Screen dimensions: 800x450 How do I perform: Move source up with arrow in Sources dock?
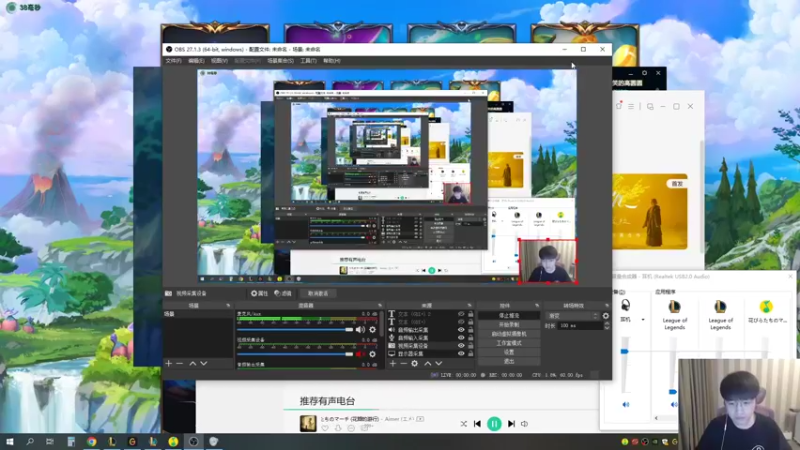tap(428, 363)
